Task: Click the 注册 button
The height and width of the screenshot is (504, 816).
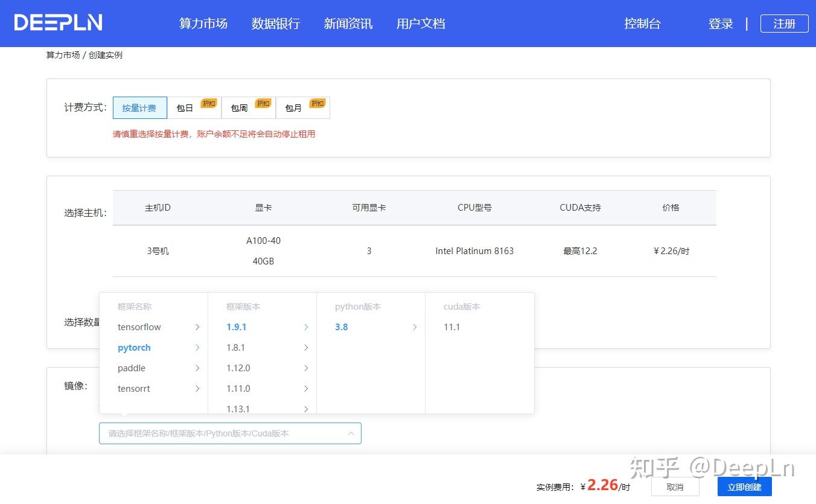Action: (x=784, y=24)
